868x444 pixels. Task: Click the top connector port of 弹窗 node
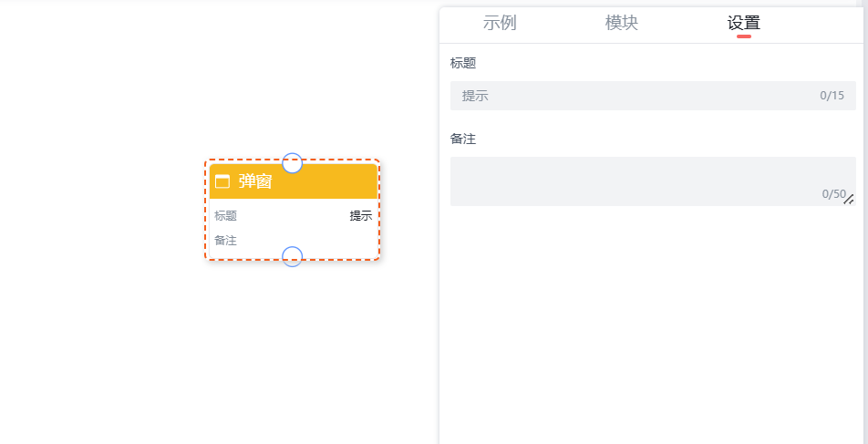[292, 163]
